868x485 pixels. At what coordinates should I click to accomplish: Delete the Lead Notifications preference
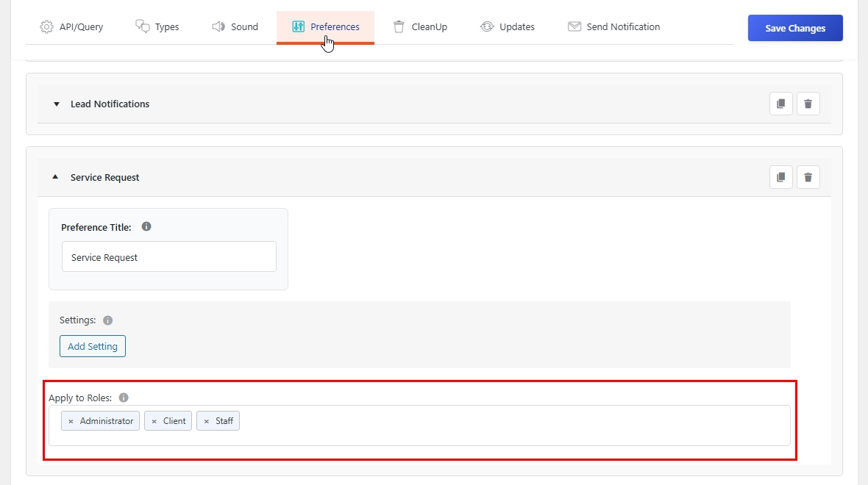(808, 104)
